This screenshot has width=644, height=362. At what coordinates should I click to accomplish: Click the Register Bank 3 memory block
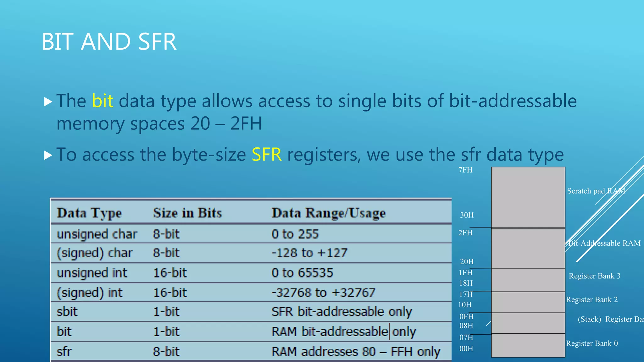pyautogui.click(x=528, y=280)
